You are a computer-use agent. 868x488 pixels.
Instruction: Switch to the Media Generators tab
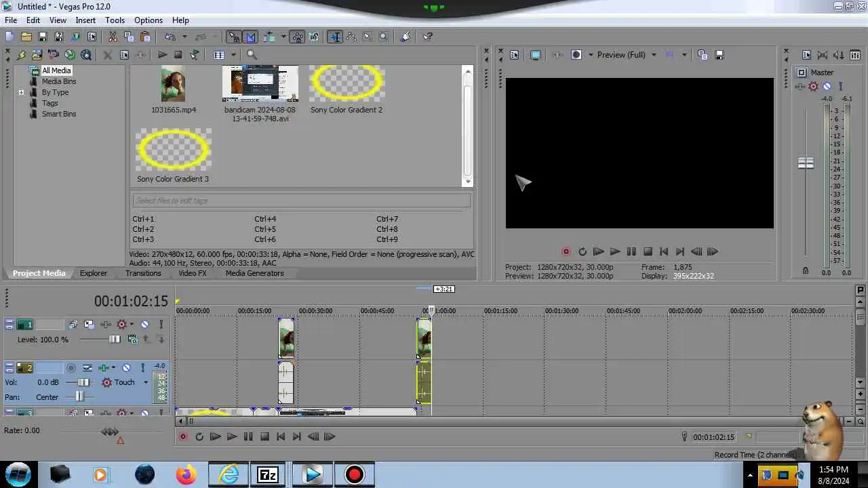click(x=254, y=273)
